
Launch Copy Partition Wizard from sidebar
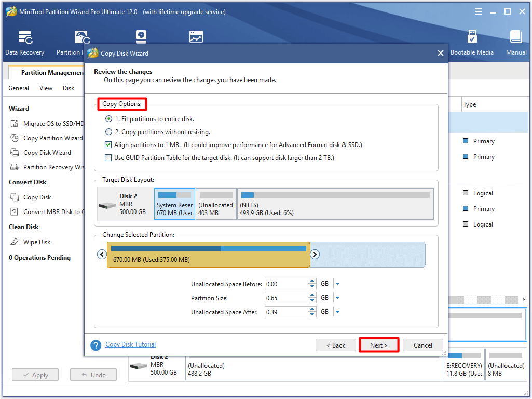point(53,138)
